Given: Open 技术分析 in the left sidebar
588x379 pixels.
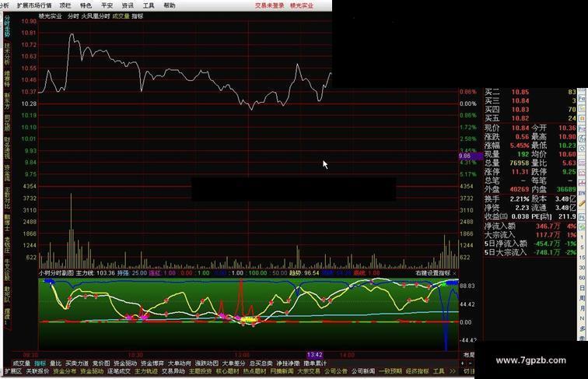Looking at the screenshot, I should [7, 54].
